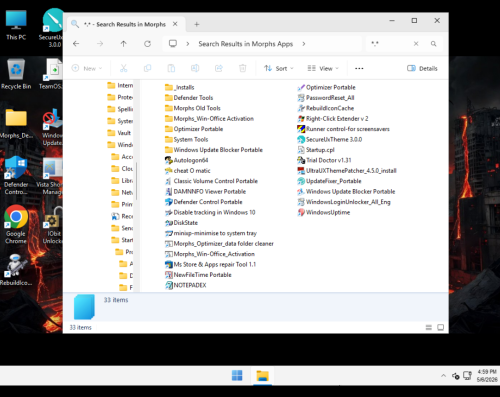Select Trial Doctor v1.31
The width and height of the screenshot is (500, 397).
(324, 160)
